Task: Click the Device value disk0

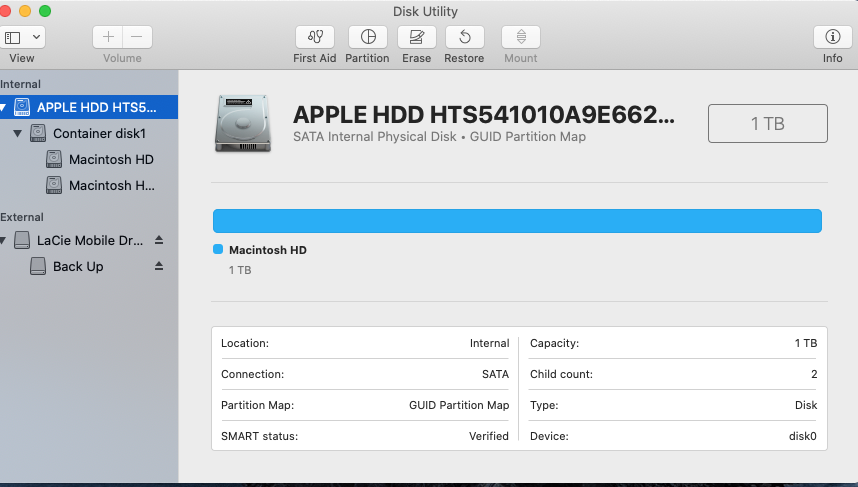Action: (803, 436)
